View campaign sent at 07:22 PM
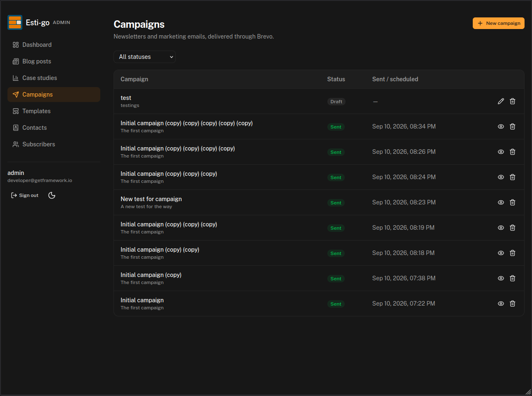 pyautogui.click(x=501, y=304)
